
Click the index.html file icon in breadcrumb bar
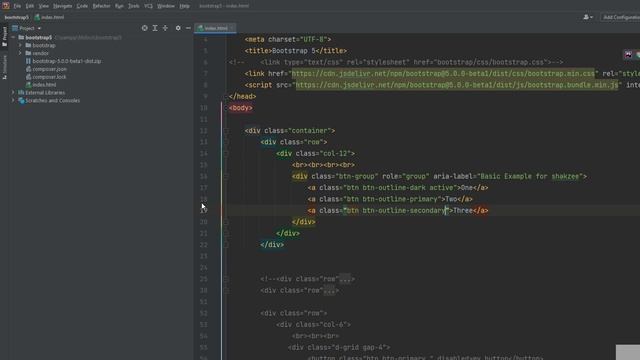[x=37, y=17]
